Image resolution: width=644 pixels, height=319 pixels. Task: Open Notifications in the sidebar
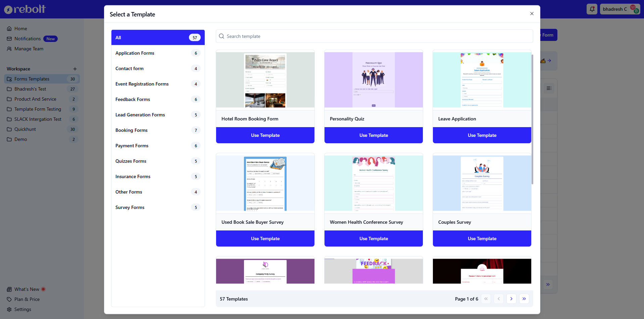click(x=42, y=39)
